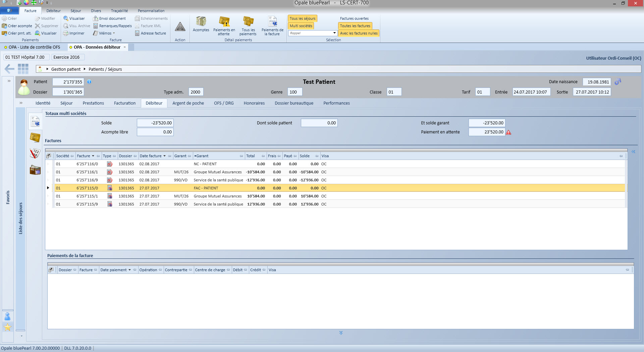Click Gestion patient breadcrumb
644x352 pixels.
(66, 69)
